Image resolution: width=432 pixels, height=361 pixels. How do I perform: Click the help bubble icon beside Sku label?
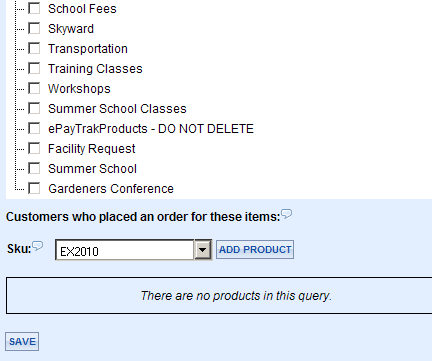(x=38, y=246)
